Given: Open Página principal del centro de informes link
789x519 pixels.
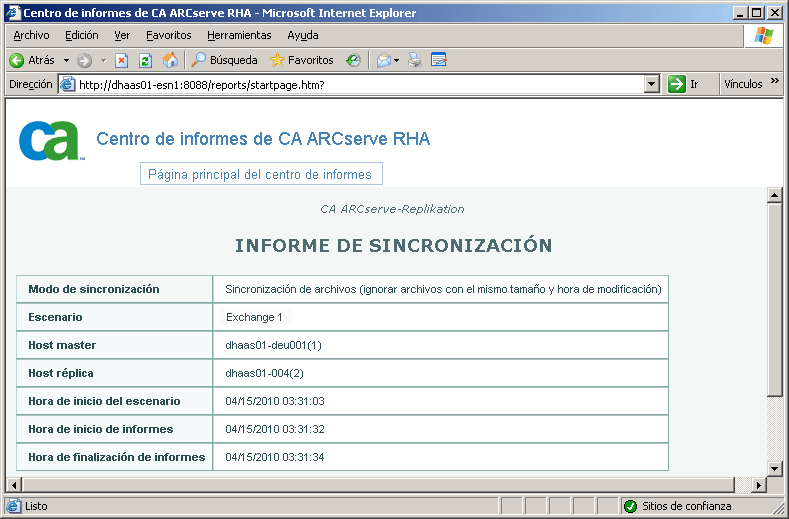Looking at the screenshot, I should [x=260, y=175].
